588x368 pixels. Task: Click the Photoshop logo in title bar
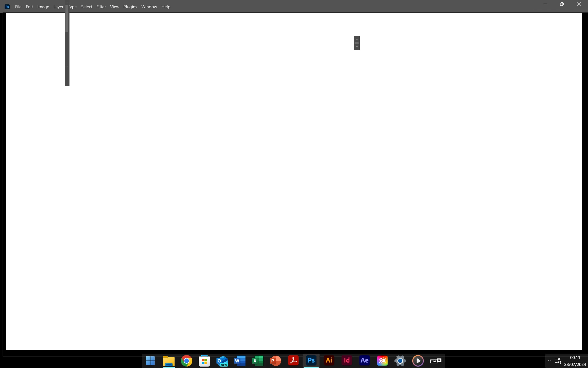click(x=7, y=7)
